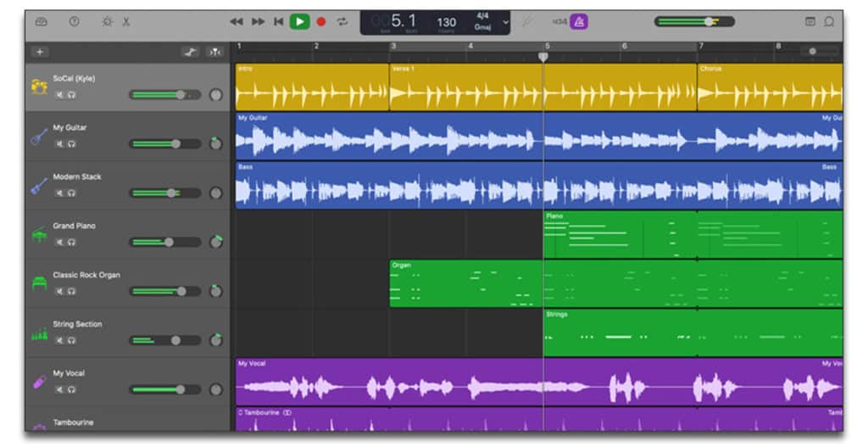Mute the My Guitar track
This screenshot has width=868, height=447.
(59, 144)
